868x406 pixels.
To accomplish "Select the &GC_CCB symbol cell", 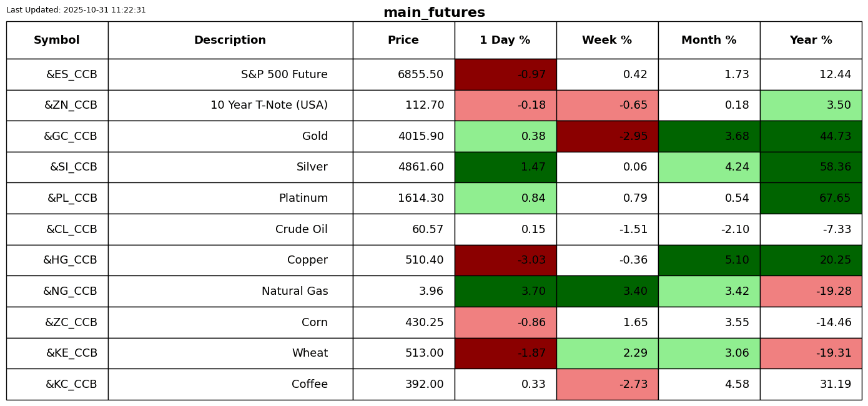I will [x=70, y=137].
